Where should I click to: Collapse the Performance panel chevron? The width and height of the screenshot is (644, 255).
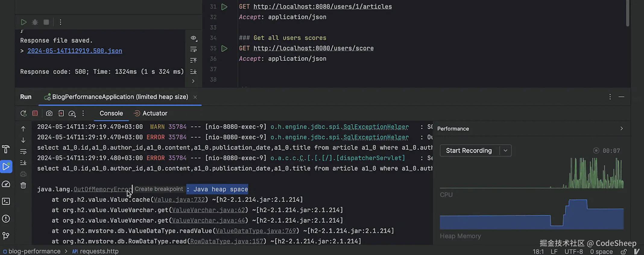[x=621, y=129]
